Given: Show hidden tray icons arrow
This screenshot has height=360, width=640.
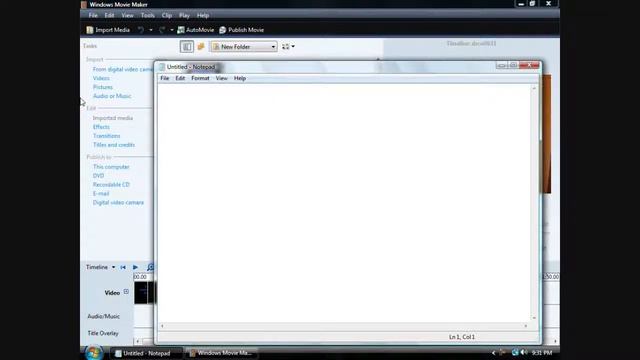Looking at the screenshot, I should pos(493,353).
